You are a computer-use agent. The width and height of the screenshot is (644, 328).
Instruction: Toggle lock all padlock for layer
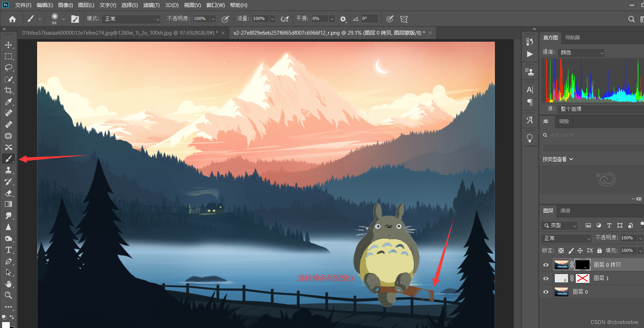pos(600,251)
